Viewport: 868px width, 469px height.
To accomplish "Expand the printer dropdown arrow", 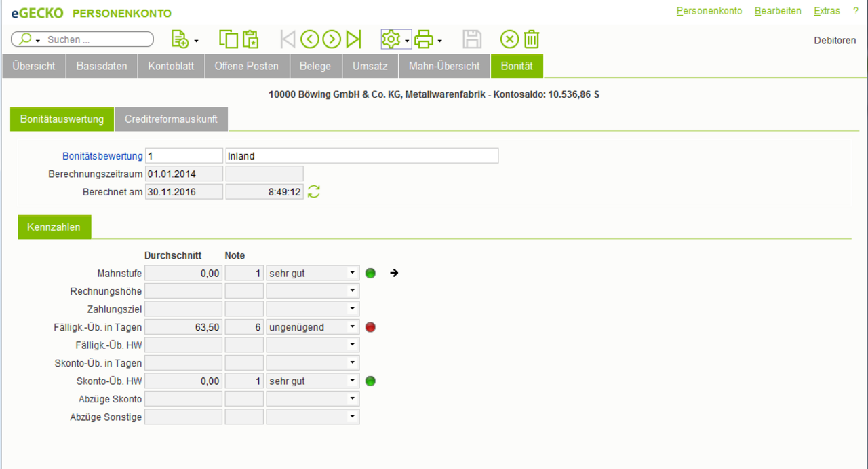I will tap(439, 41).
